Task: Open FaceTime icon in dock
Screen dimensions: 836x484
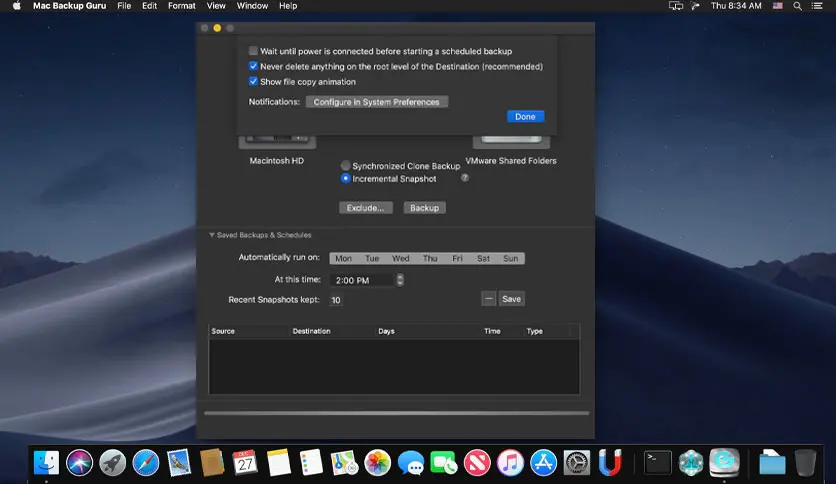Action: point(444,462)
